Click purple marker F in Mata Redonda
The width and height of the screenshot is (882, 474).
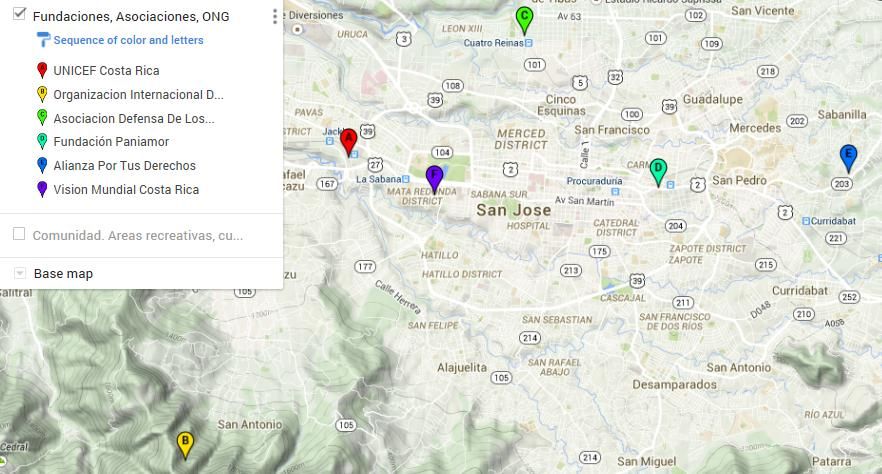(434, 178)
